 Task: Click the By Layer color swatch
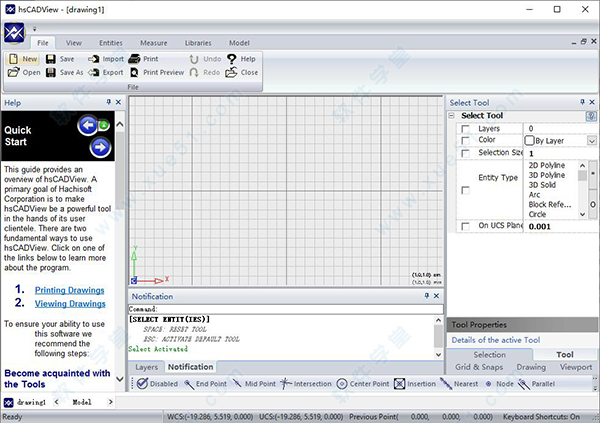(530, 141)
